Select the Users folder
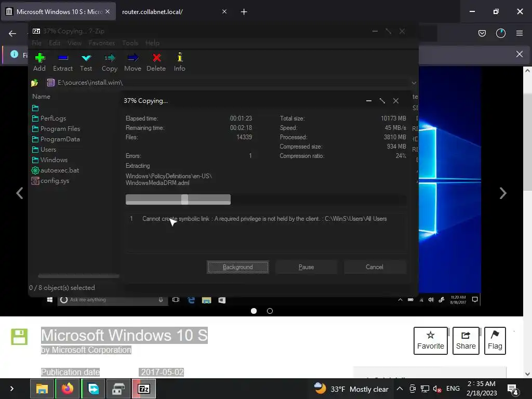Viewport: 532px width, 399px height. click(x=44, y=149)
